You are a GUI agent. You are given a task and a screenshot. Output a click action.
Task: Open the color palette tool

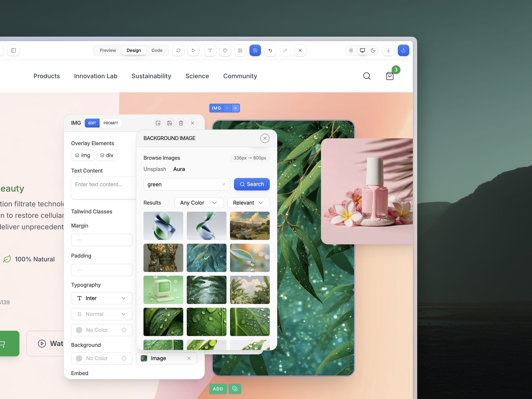pos(225,50)
